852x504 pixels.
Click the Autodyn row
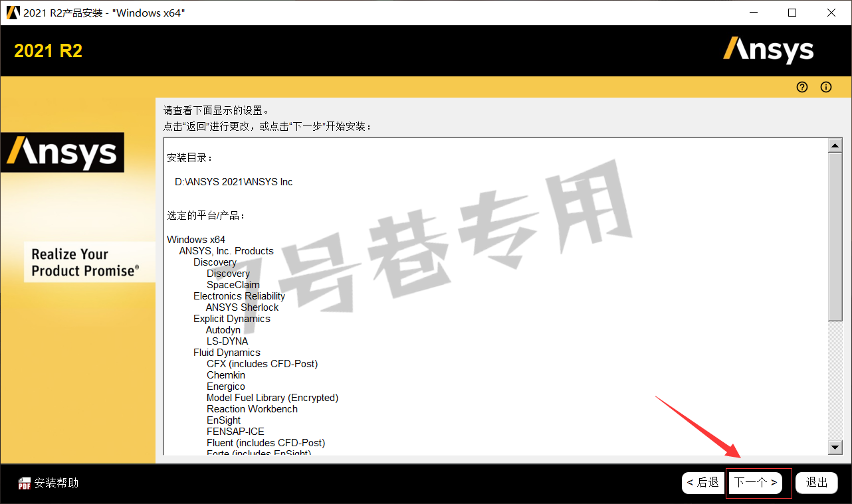click(x=223, y=330)
